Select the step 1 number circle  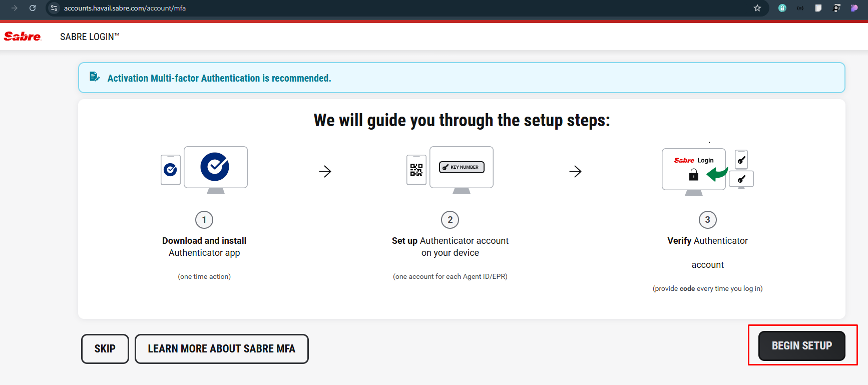coord(204,220)
